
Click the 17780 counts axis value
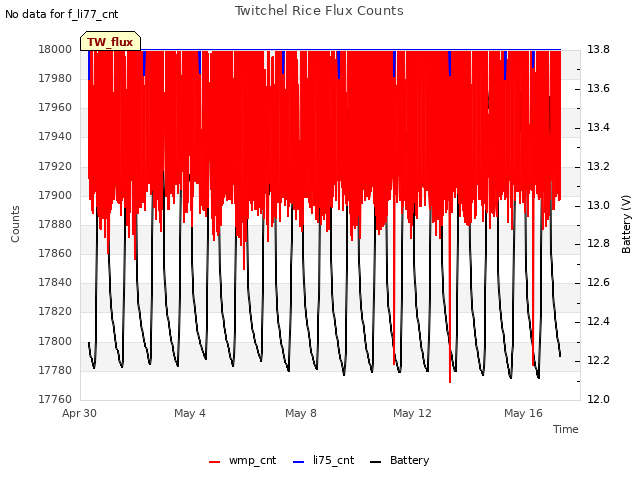click(55, 371)
